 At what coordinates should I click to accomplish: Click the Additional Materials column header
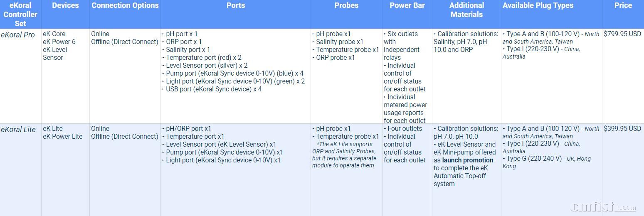(x=466, y=10)
